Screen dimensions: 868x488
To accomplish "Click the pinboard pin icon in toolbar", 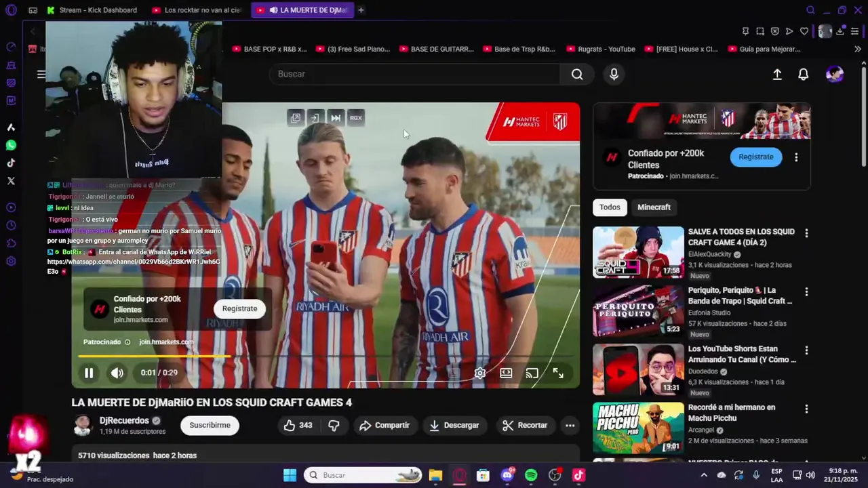I will coord(745,31).
